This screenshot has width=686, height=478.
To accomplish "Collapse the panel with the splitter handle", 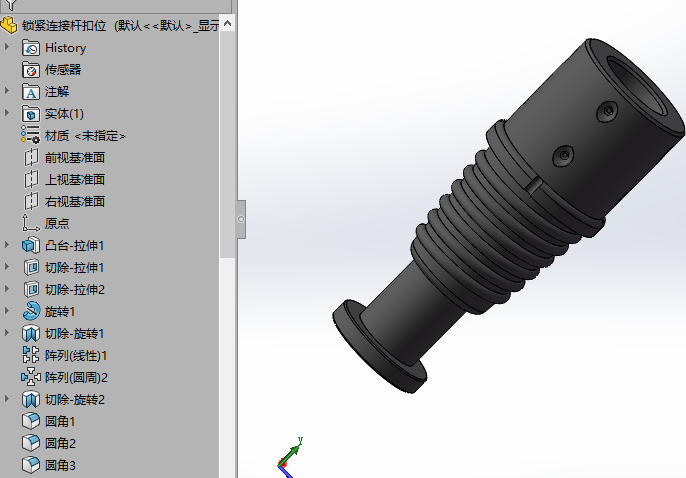I will click(x=241, y=219).
